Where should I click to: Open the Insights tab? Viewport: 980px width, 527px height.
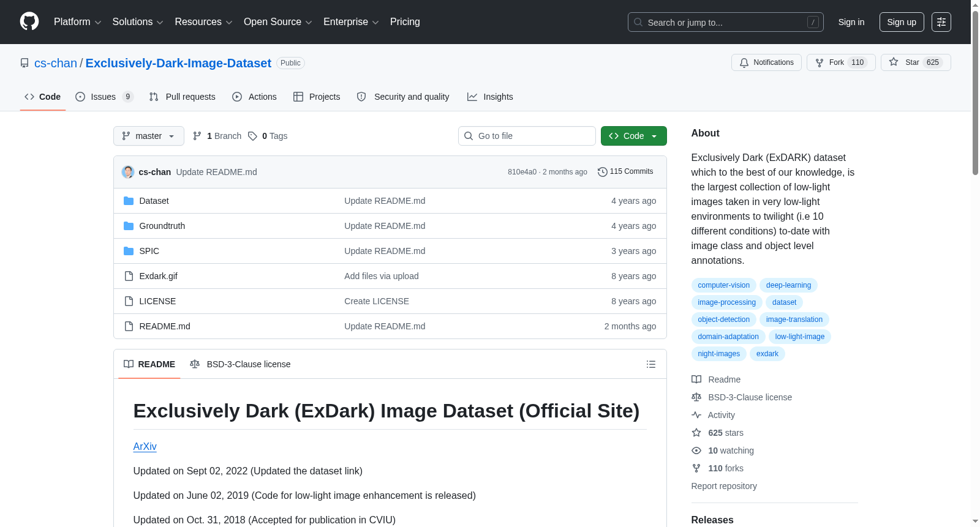[490, 97]
